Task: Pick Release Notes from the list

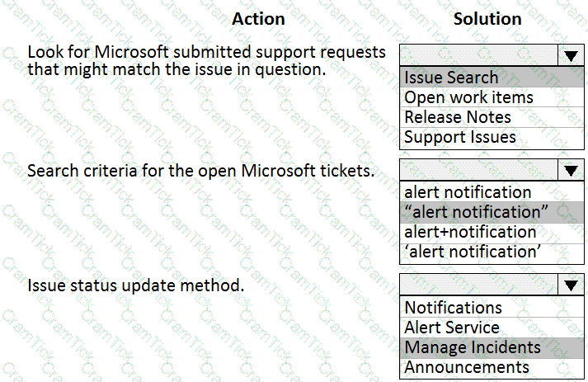Action: click(492, 117)
